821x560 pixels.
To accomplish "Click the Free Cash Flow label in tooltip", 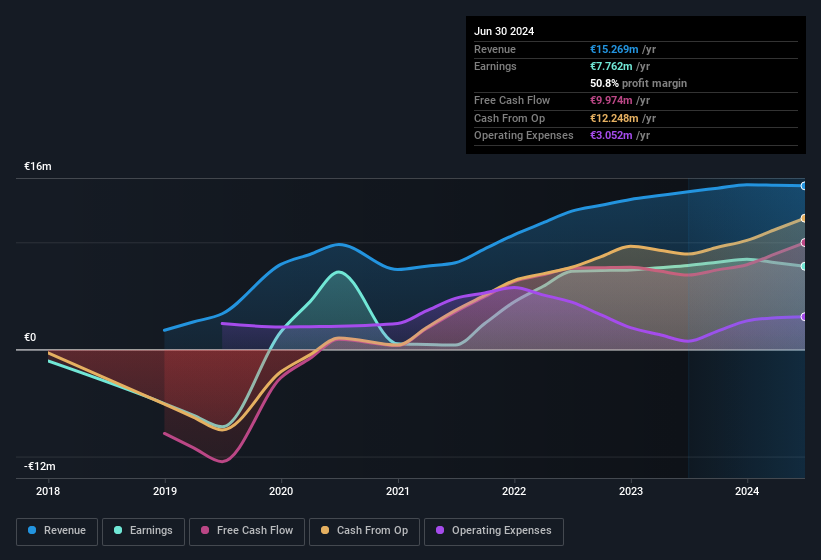I will [x=512, y=100].
